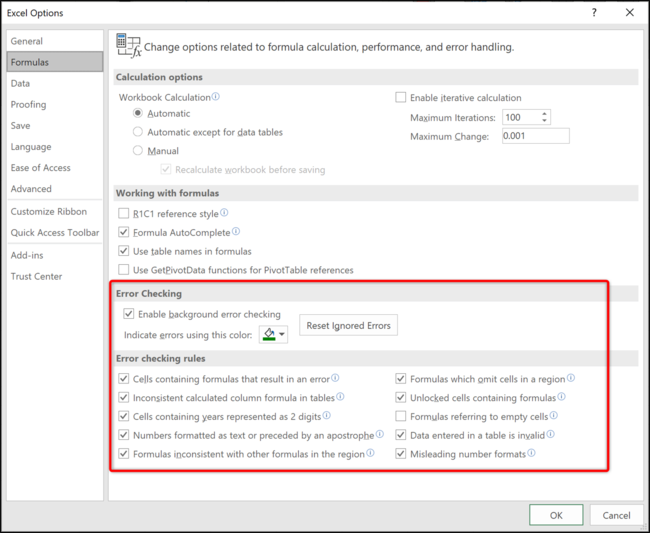The height and width of the screenshot is (533, 650).
Task: Click info icon for Formulas referring to empty cells
Action: pos(554,415)
